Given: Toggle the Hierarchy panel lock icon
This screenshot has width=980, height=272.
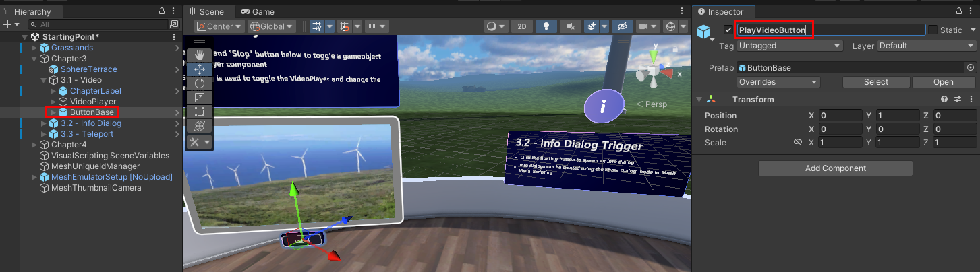Looking at the screenshot, I should click(162, 11).
